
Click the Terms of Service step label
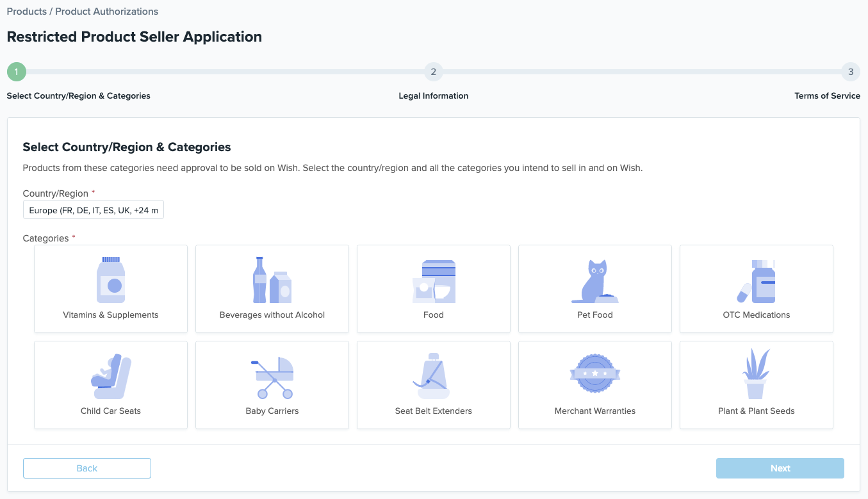(x=827, y=96)
